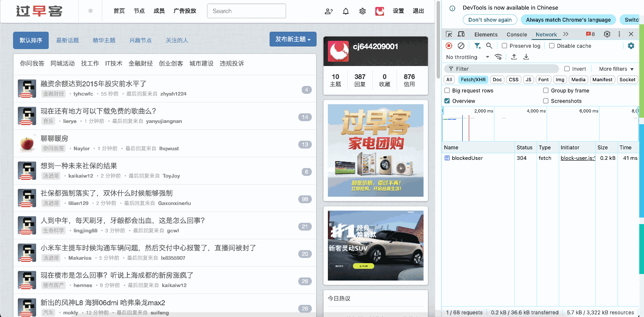The height and width of the screenshot is (317, 644).
Task: Clear the network requests log
Action: (x=461, y=46)
